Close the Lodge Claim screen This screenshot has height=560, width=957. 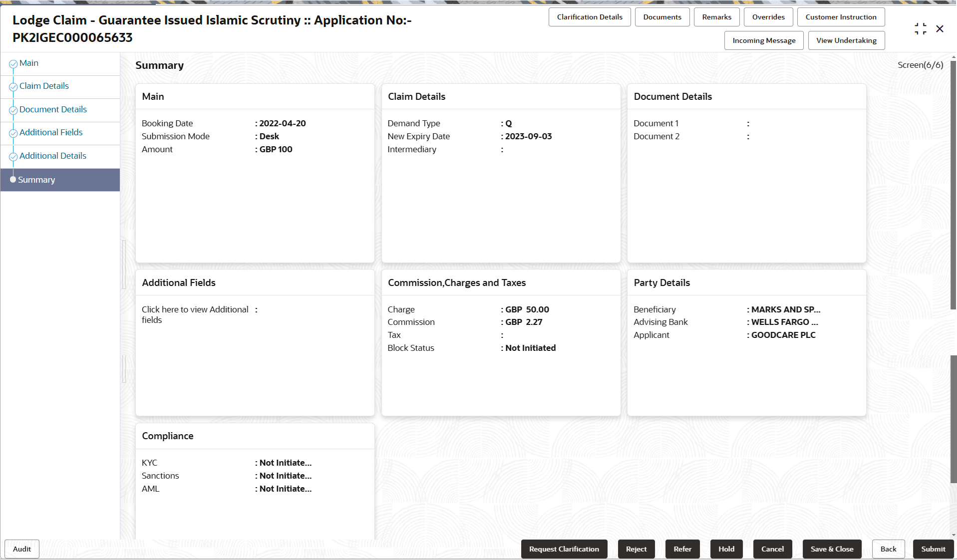[x=940, y=29]
